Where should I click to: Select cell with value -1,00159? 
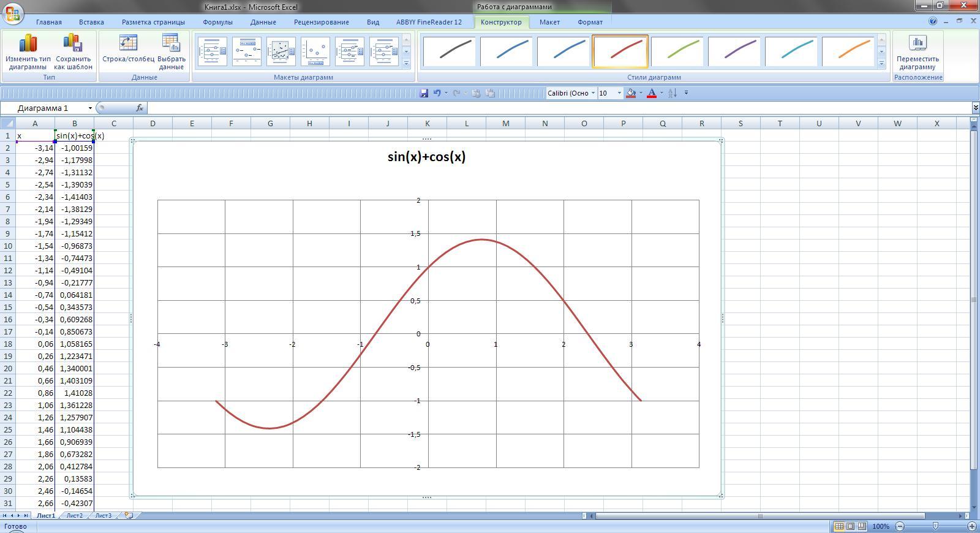[75, 148]
